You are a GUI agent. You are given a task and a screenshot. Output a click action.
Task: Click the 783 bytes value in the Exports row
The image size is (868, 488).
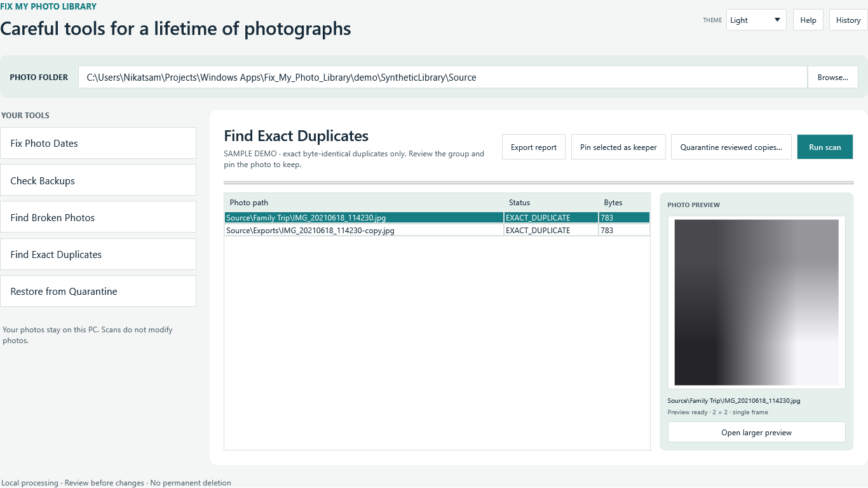607,230
